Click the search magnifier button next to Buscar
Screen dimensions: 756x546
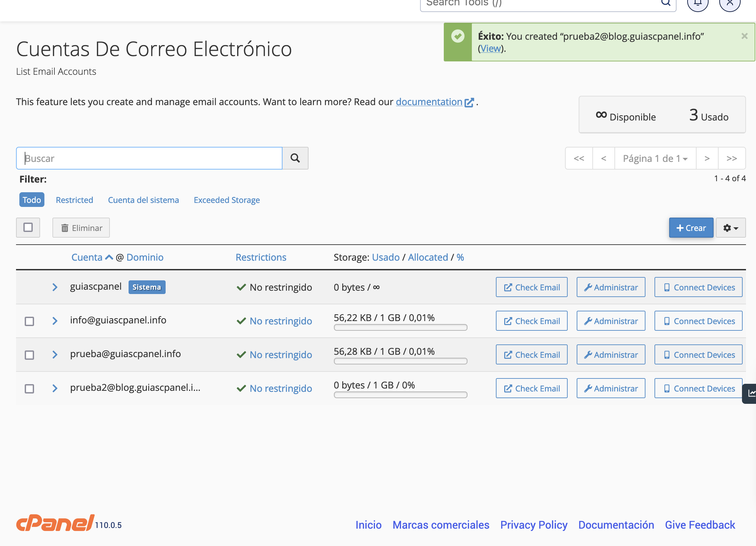295,158
